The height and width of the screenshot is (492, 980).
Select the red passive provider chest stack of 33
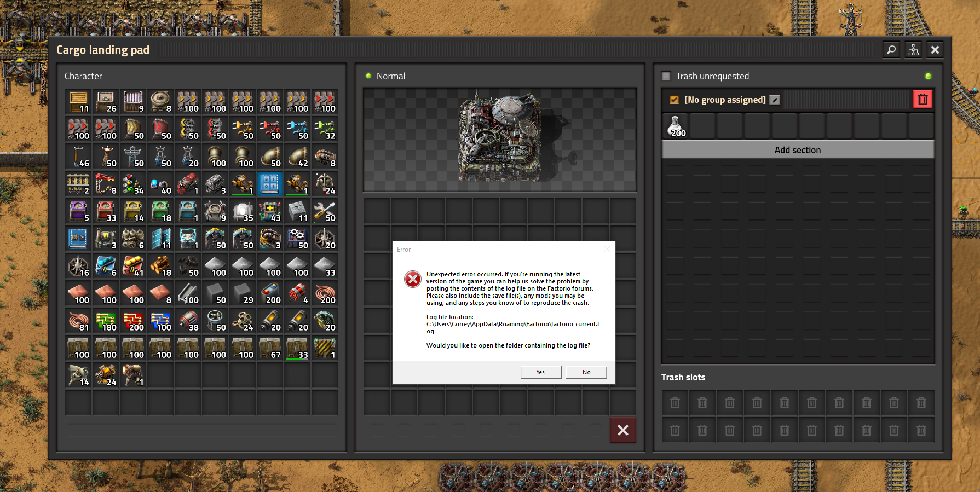click(106, 211)
